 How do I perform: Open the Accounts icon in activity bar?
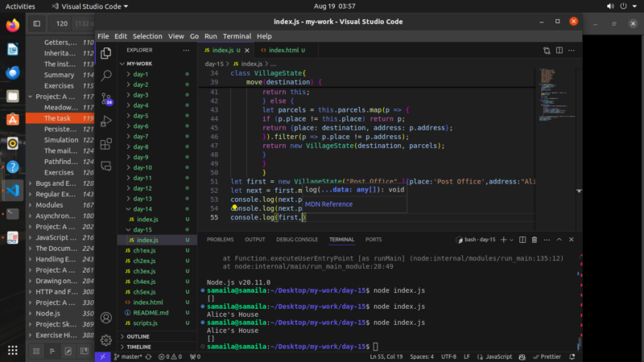(106, 318)
